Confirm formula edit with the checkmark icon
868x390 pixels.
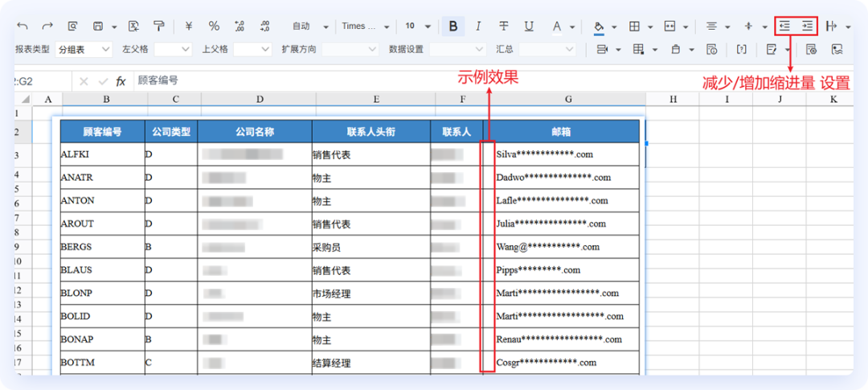102,81
